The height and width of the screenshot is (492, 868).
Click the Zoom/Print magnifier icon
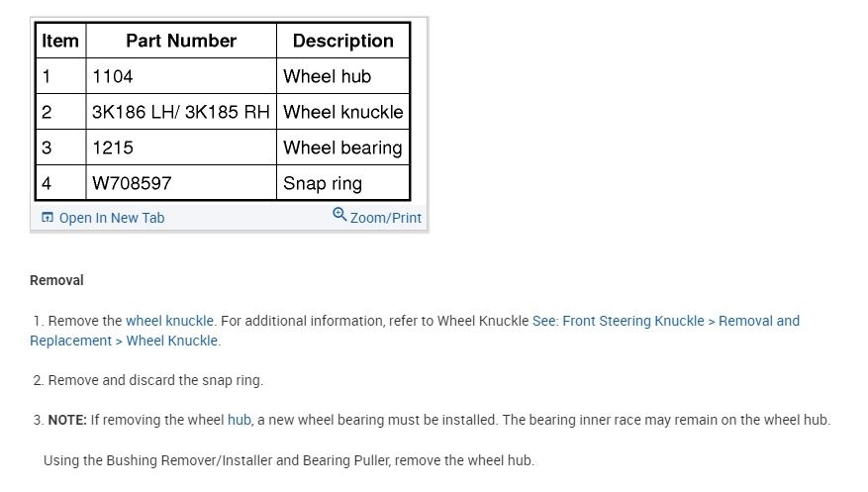pos(339,215)
